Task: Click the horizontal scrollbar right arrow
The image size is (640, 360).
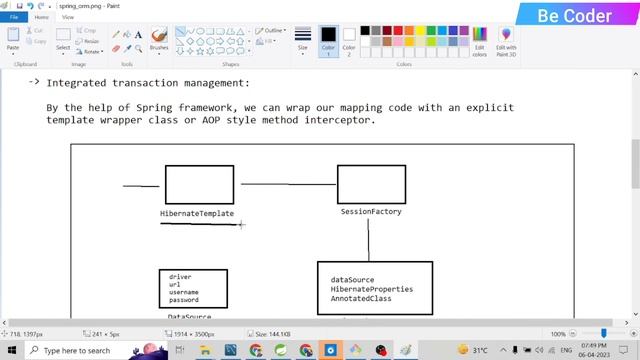Action: coord(627,322)
